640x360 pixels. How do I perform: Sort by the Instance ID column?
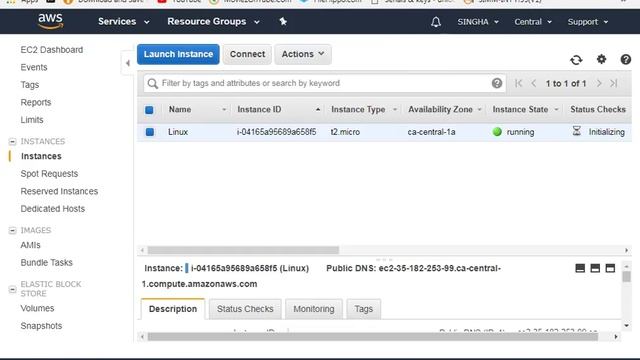tap(259, 109)
